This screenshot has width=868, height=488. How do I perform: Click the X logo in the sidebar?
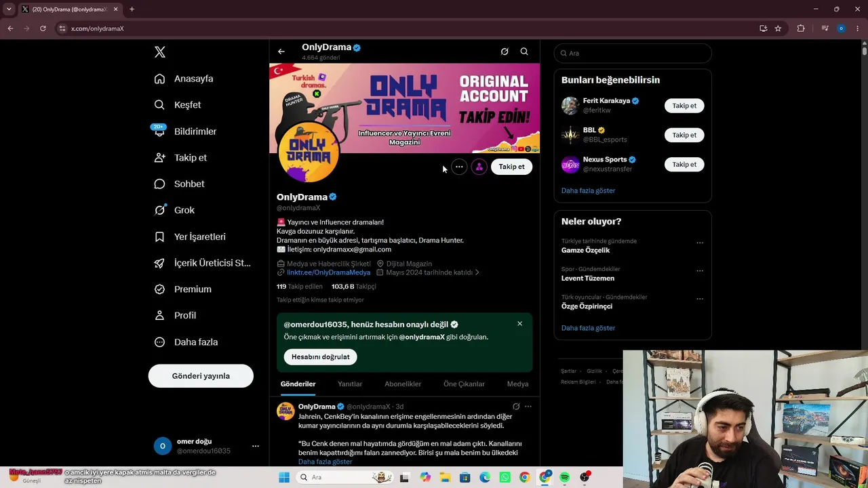pos(160,52)
